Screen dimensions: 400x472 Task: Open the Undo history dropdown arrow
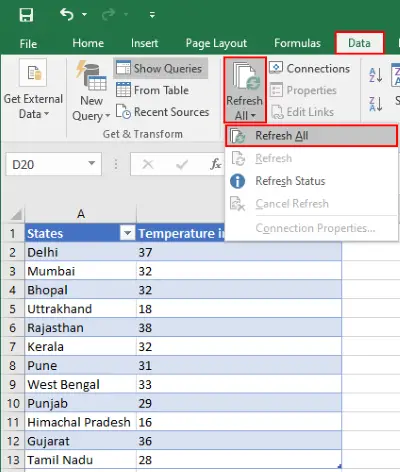85,14
